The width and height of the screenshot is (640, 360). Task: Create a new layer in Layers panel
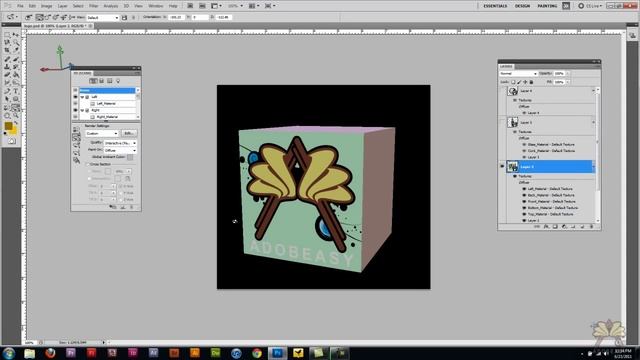pyautogui.click(x=582, y=227)
